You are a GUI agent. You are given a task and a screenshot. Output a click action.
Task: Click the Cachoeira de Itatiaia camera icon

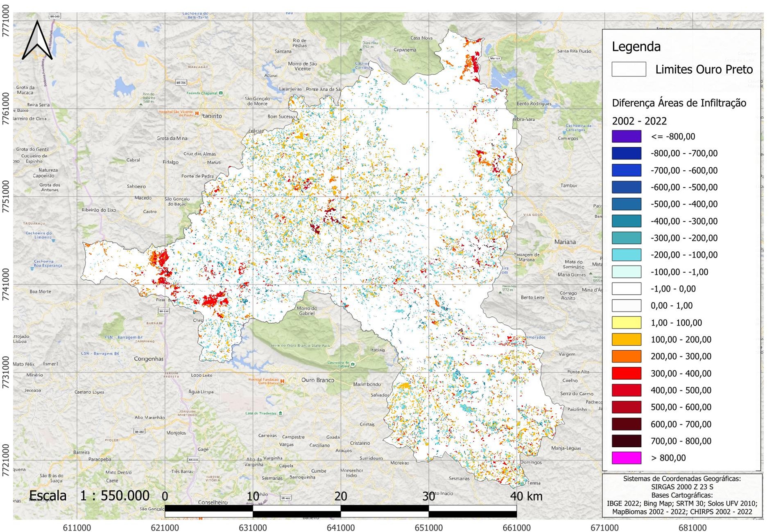[x=353, y=364]
